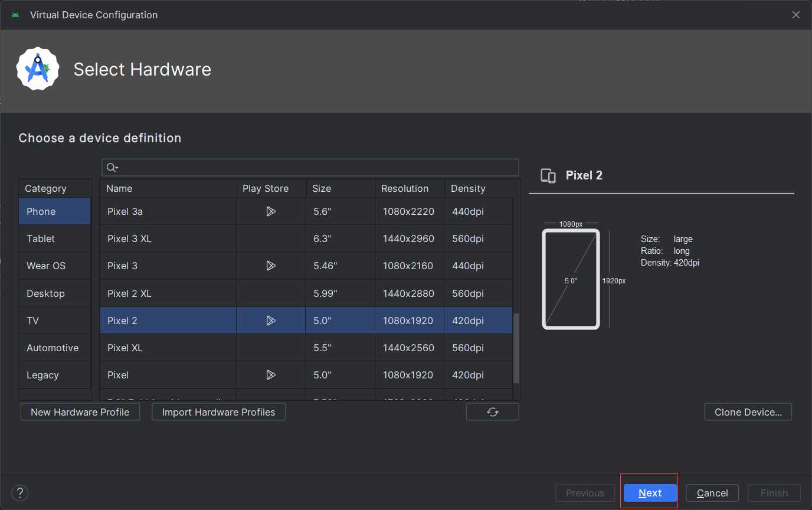Sort by the Resolution column header
This screenshot has height=510, width=812.
click(x=410, y=188)
